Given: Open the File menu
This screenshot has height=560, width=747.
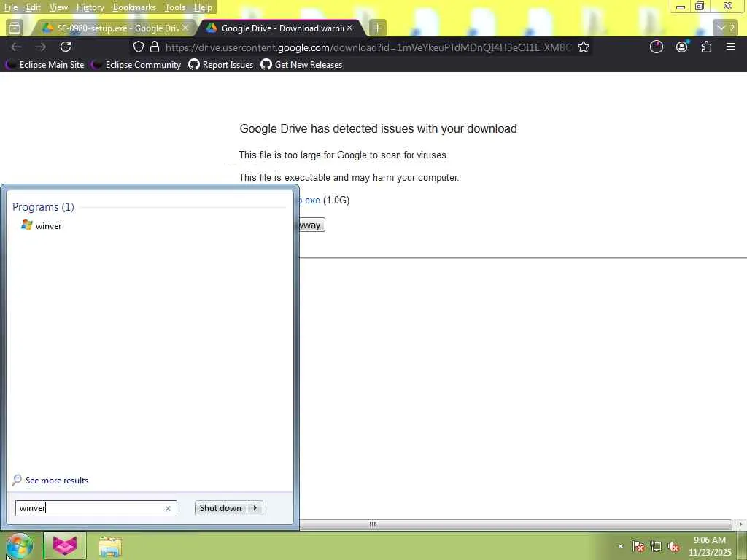Looking at the screenshot, I should click(x=11, y=7).
